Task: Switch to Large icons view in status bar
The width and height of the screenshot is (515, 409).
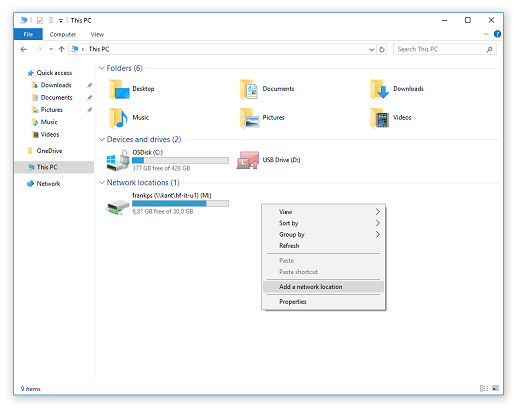Action: point(496,388)
